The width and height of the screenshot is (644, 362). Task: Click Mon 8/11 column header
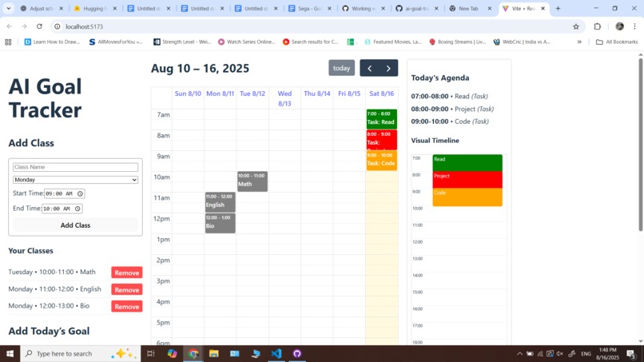[x=221, y=93]
